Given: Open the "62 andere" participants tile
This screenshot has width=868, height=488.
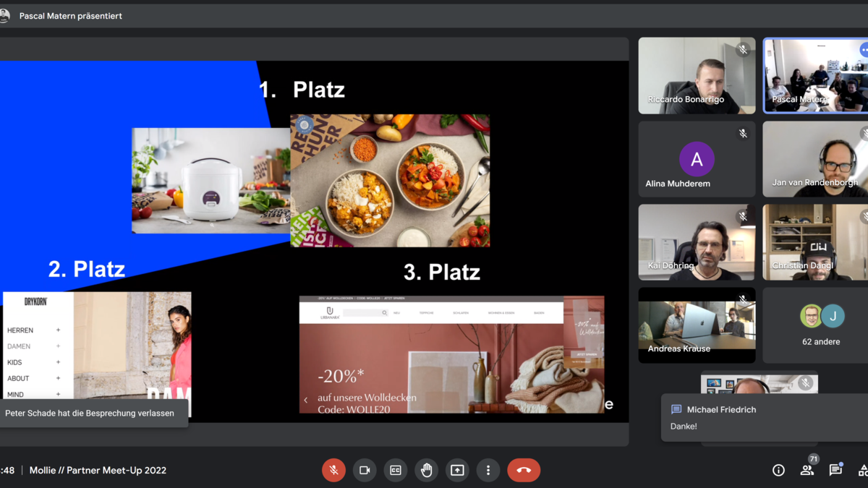Looking at the screenshot, I should point(821,325).
